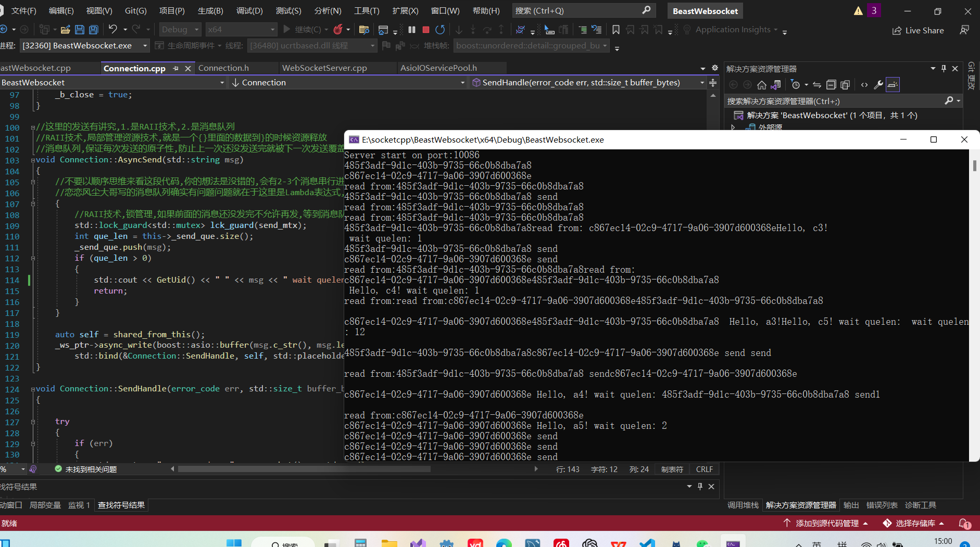This screenshot has height=547, width=980.
Task: Click the split editor window handle
Action: [713, 83]
